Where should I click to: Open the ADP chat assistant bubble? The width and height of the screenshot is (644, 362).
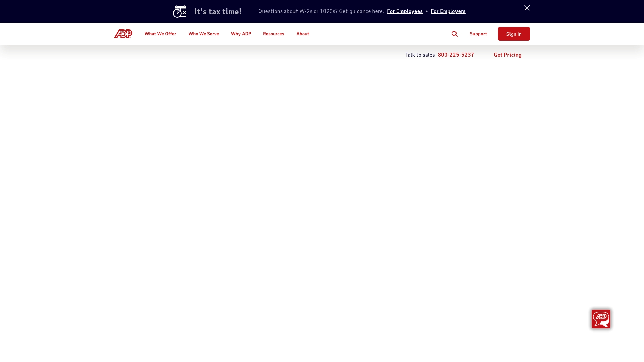coord(601,319)
